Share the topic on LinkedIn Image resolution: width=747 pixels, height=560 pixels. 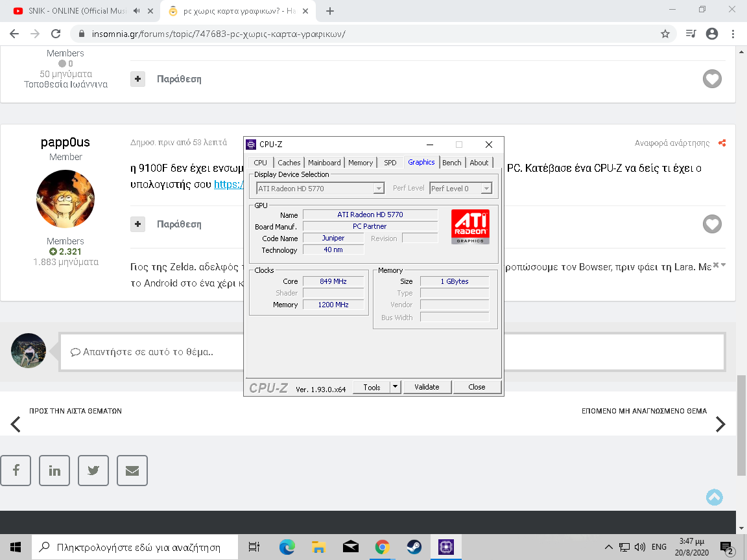pos(54,471)
